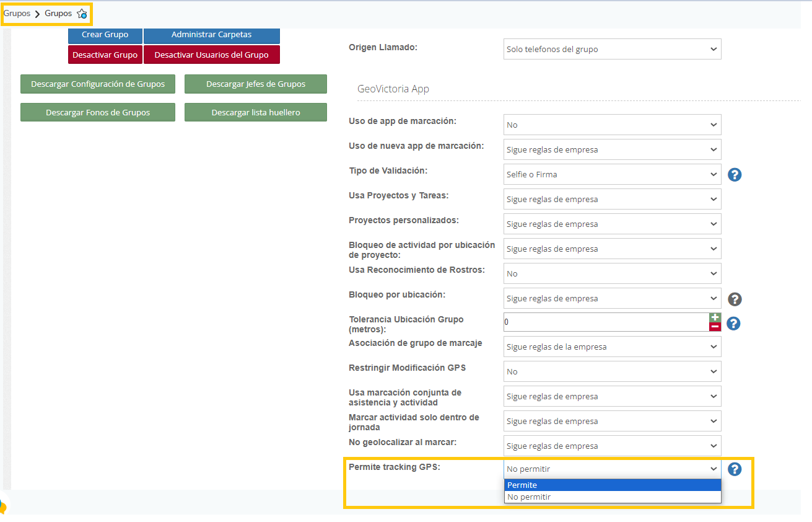Viewport: 812px width, 522px height.
Task: Expand the Origen Llamado dropdown
Action: coord(612,50)
